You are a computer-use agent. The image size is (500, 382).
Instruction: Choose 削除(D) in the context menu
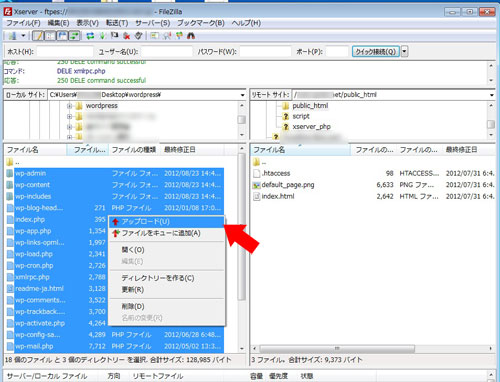click(x=167, y=306)
